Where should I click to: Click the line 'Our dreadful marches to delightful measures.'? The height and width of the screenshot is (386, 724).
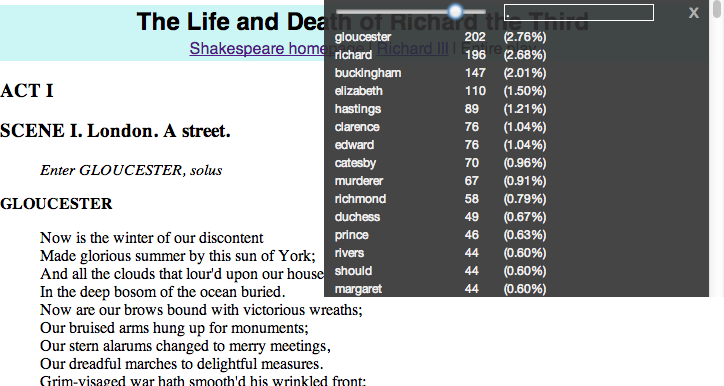pyautogui.click(x=181, y=364)
